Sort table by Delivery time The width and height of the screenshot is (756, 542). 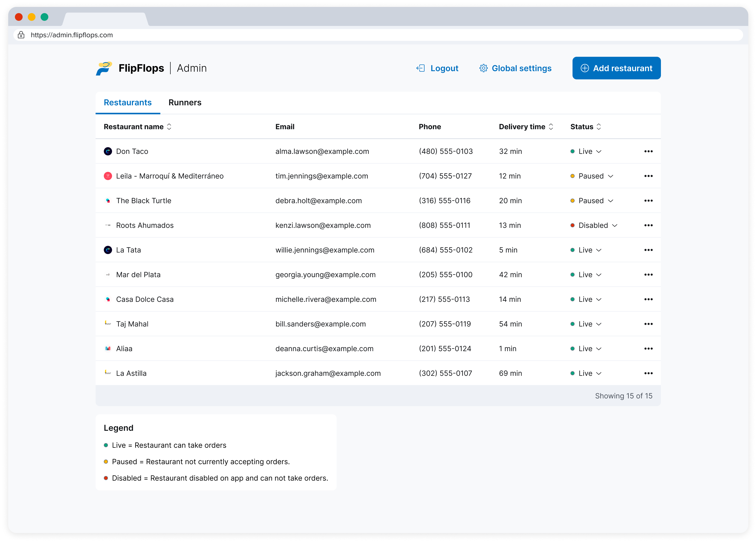551,127
